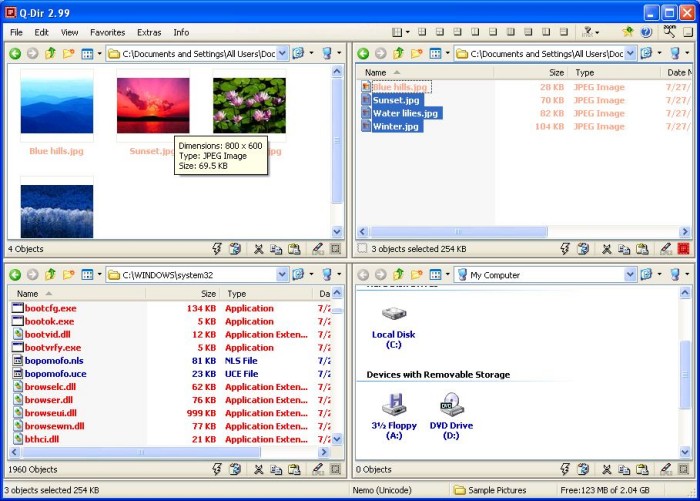Viewport: 700px width, 501px height.
Task: Toggle the selection-marker square in '0 Objects' status bar
Action: 683,469
